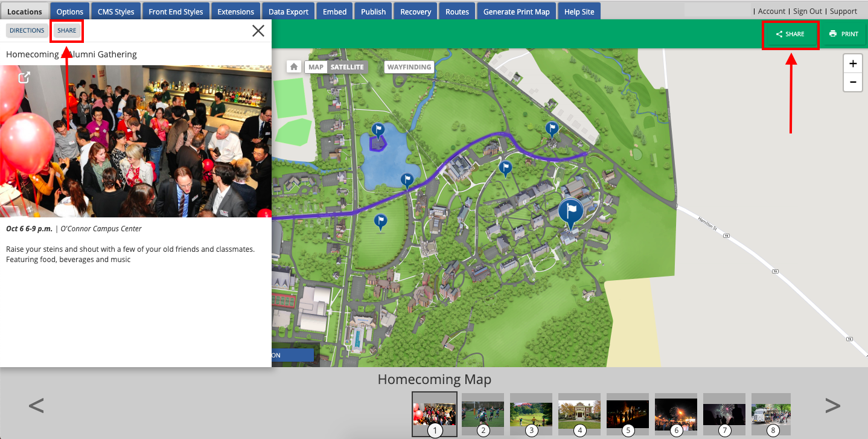Viewport: 868px width, 439px height.
Task: Open Share options from the green toolbar
Action: [x=790, y=34]
